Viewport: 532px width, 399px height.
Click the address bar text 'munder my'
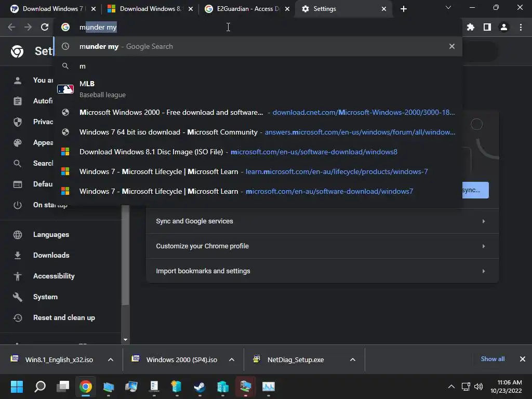click(x=98, y=27)
